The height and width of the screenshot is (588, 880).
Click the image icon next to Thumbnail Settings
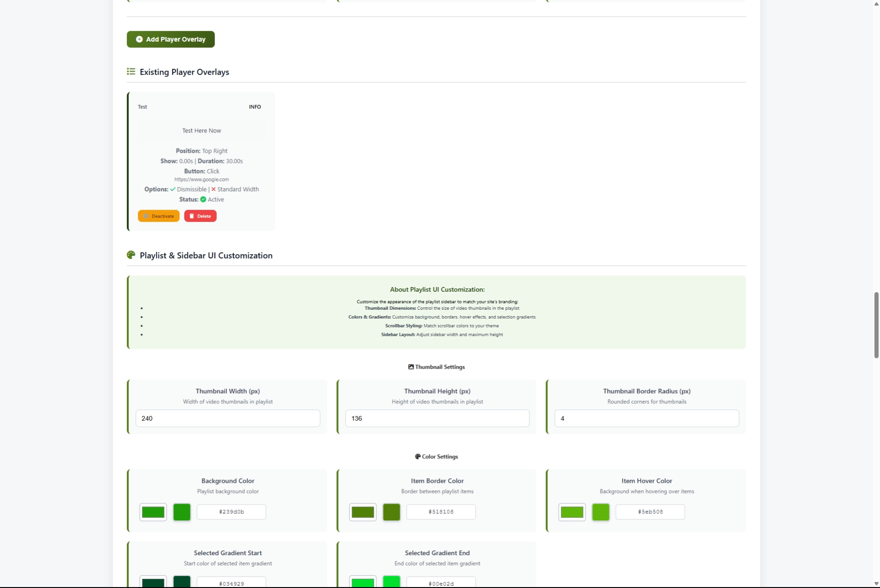pos(411,367)
